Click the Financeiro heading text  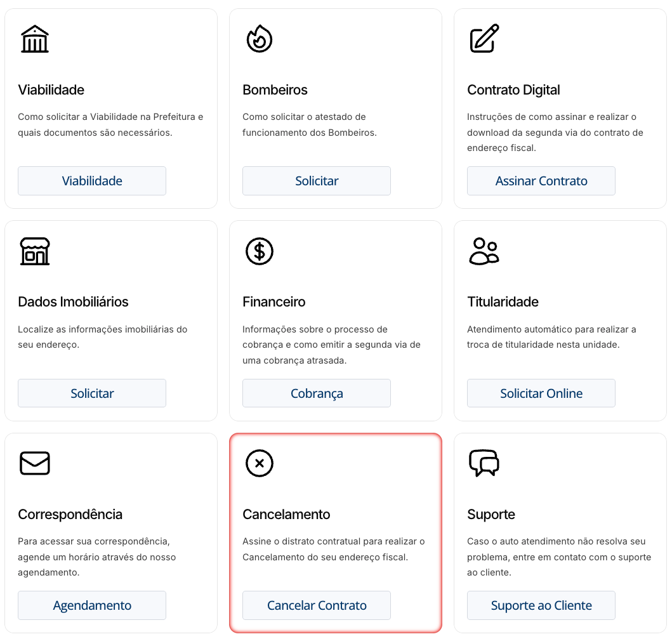273,302
